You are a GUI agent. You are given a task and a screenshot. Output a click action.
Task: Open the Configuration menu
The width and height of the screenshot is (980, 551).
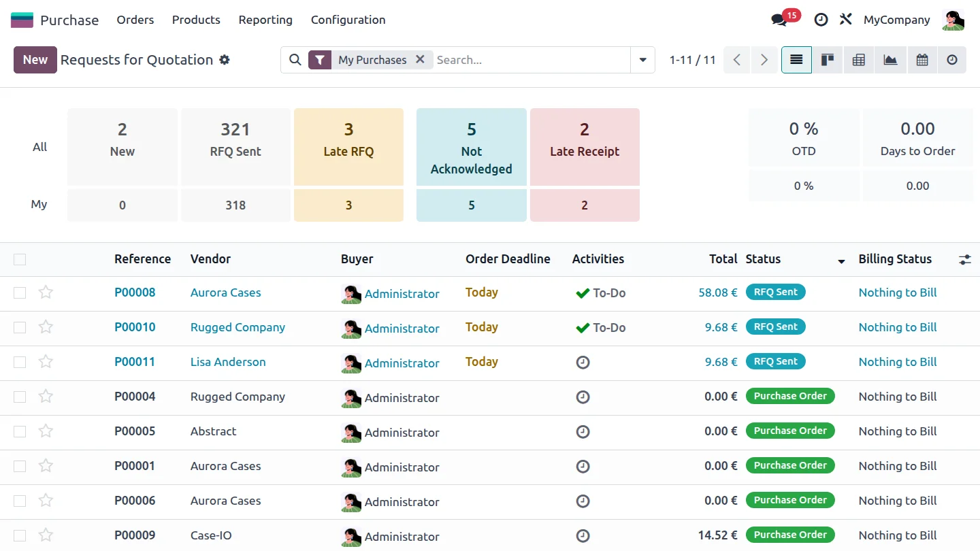tap(348, 20)
